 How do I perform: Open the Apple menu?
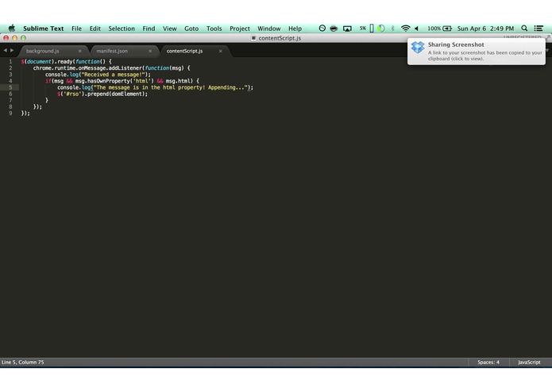click(x=12, y=28)
